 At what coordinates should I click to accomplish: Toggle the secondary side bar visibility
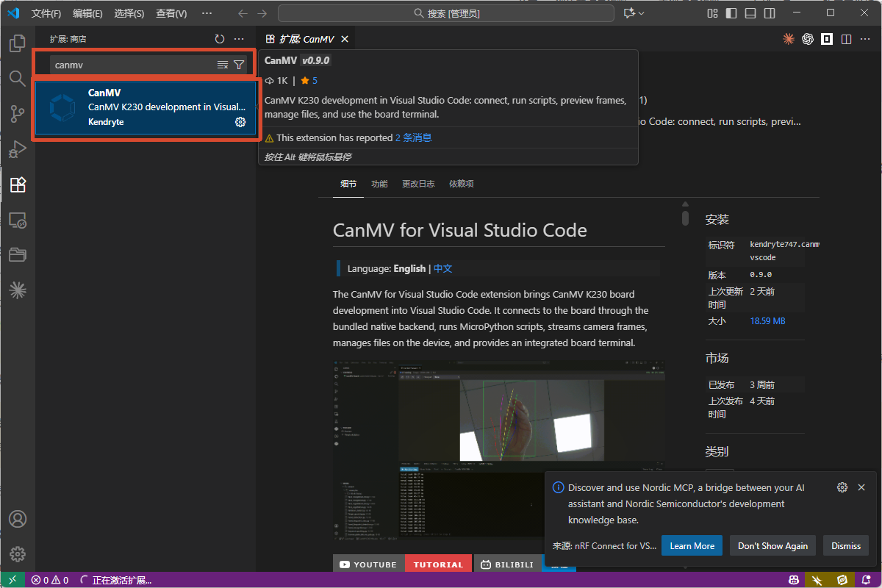pos(770,13)
